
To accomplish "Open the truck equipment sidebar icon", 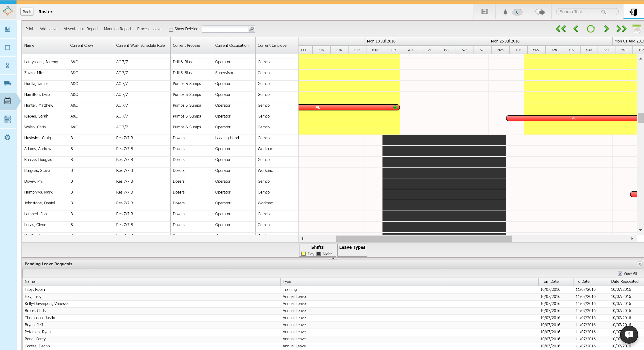I will [8, 83].
